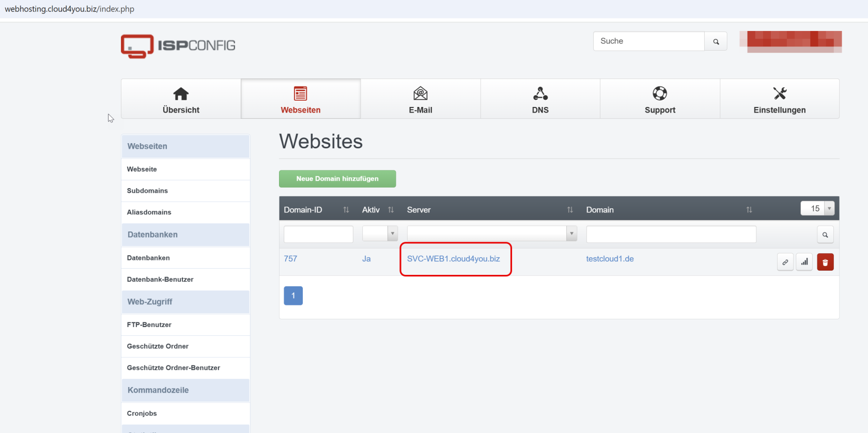Select FTP-Benutzer in the sidebar
The image size is (868, 433).
click(149, 325)
